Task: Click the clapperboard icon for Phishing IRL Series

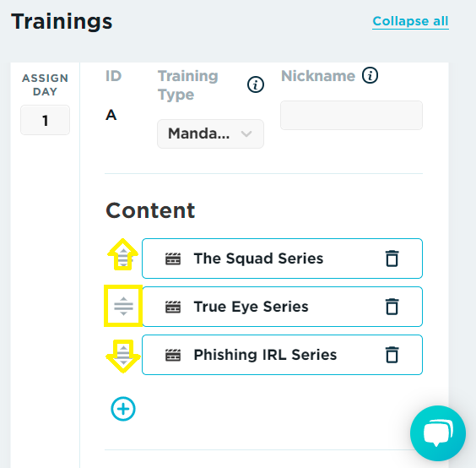Action: [173, 355]
